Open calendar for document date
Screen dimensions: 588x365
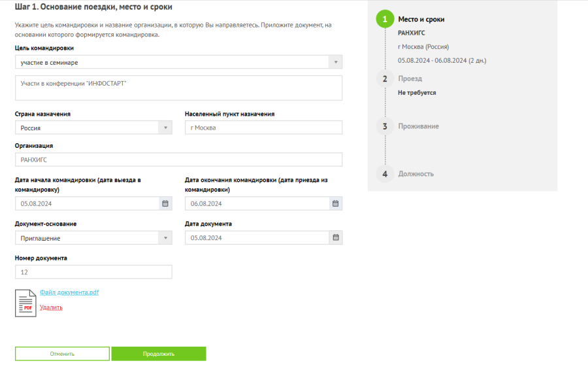pos(335,237)
